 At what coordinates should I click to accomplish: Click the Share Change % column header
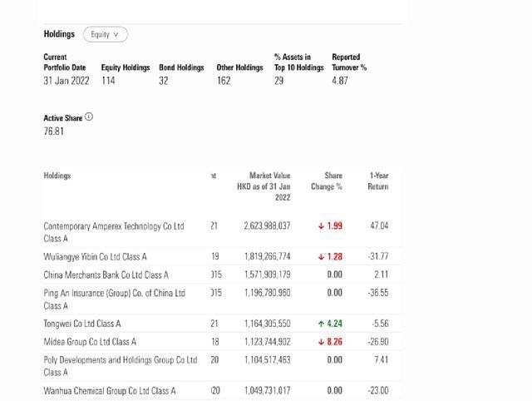[327, 181]
